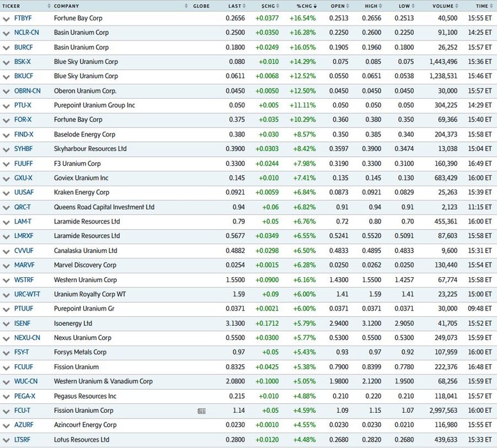Expand the BSK-X row chevron
The width and height of the screenshot is (497, 448).
pyautogui.click(x=6, y=63)
